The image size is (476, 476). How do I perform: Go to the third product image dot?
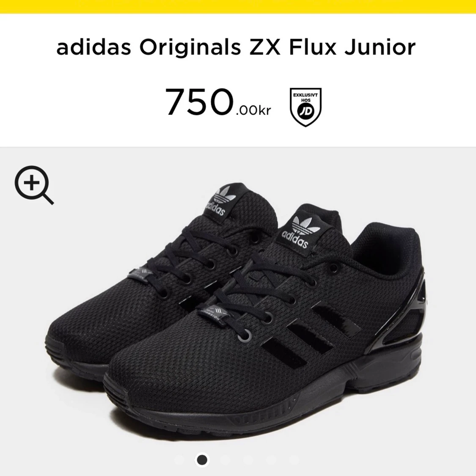coord(225,459)
